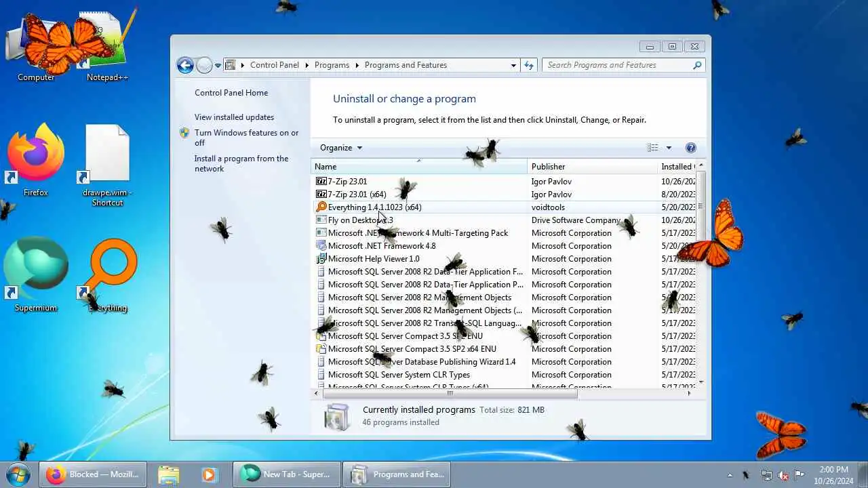Image resolution: width=868 pixels, height=488 pixels.
Task: Open the recent pages dropdown arrow
Action: 218,65
